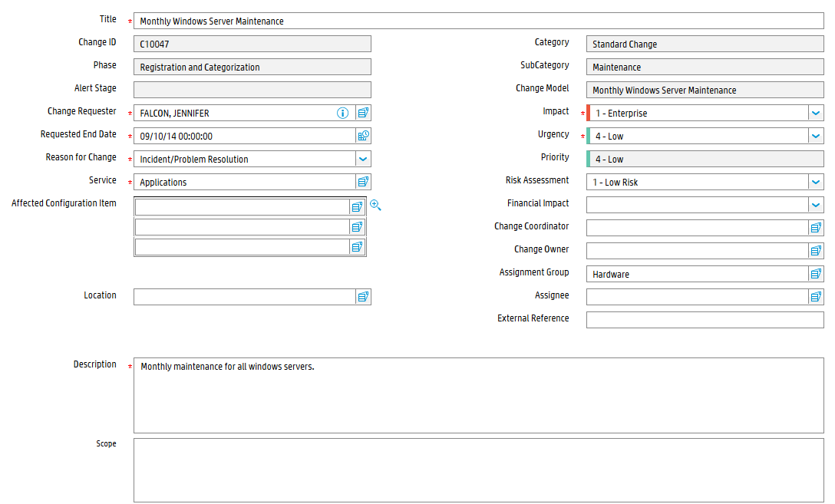
Task: Click Category field Standard Change
Action: (x=705, y=44)
